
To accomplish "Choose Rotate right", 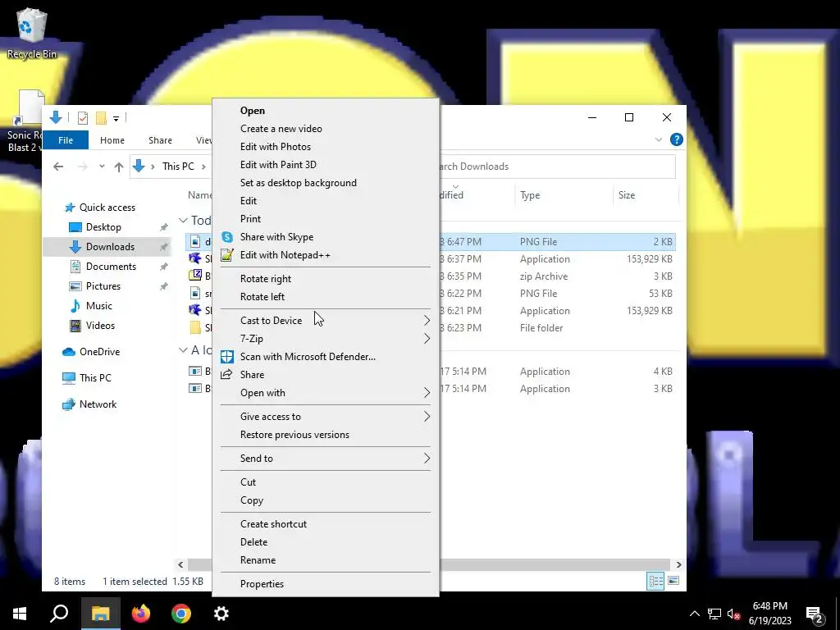I will [x=326, y=279].
